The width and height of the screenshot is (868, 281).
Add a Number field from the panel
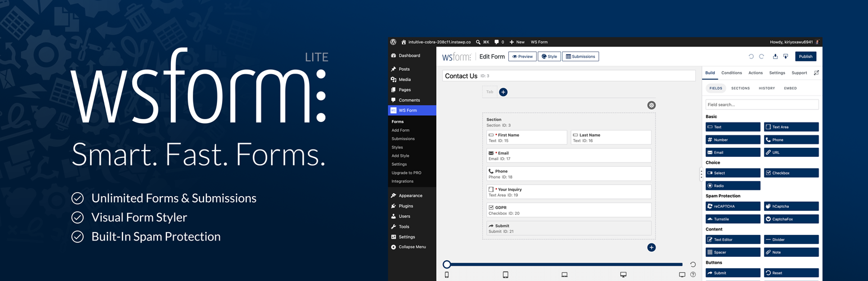coord(733,139)
